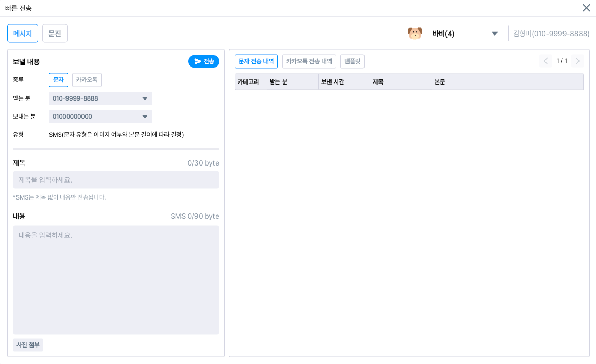
Task: Switch to the 문진 tab
Action: [x=55, y=34]
